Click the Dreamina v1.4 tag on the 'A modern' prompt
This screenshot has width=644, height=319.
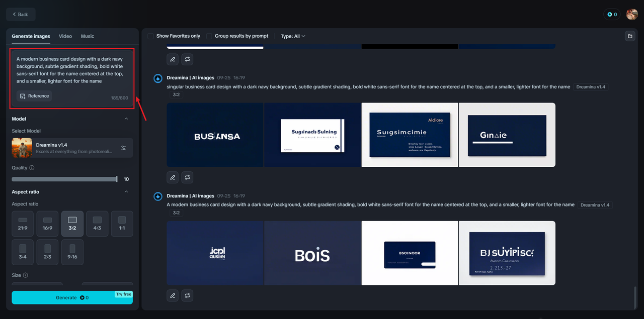click(x=595, y=205)
